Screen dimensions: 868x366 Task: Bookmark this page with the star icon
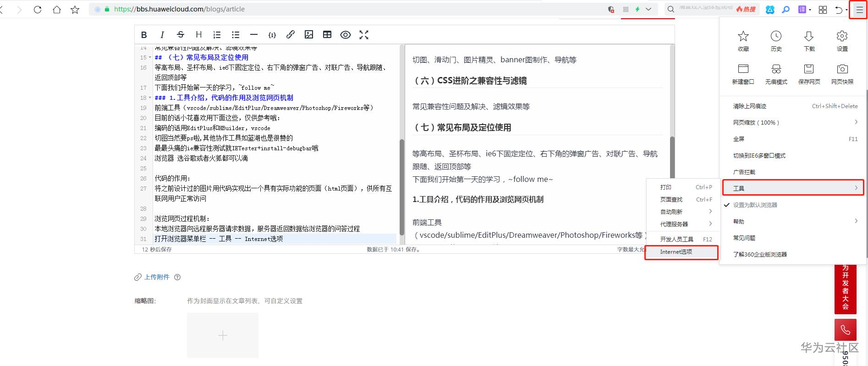[x=75, y=9]
